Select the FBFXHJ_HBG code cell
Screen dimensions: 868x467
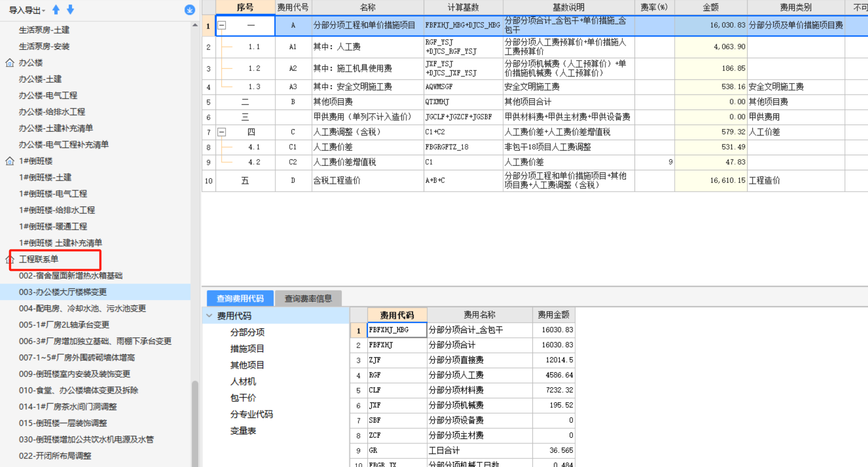(x=397, y=330)
